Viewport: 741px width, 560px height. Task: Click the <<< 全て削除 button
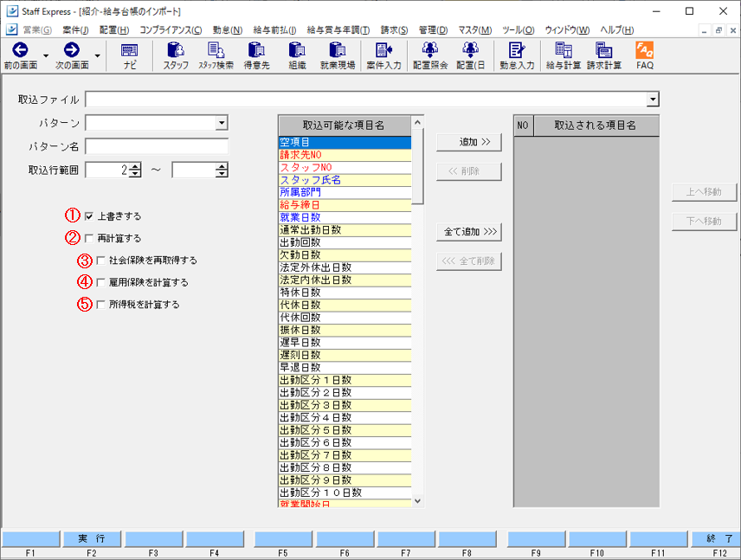(468, 261)
